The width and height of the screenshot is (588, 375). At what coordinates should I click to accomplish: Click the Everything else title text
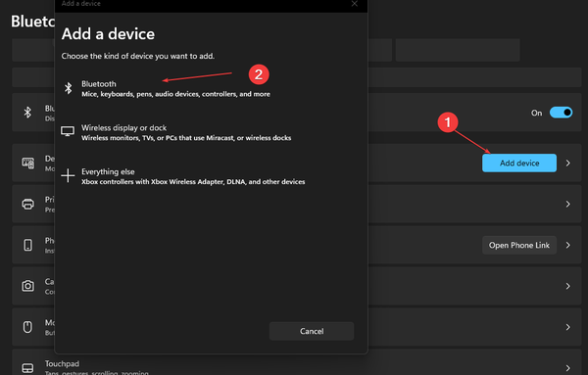point(108,171)
